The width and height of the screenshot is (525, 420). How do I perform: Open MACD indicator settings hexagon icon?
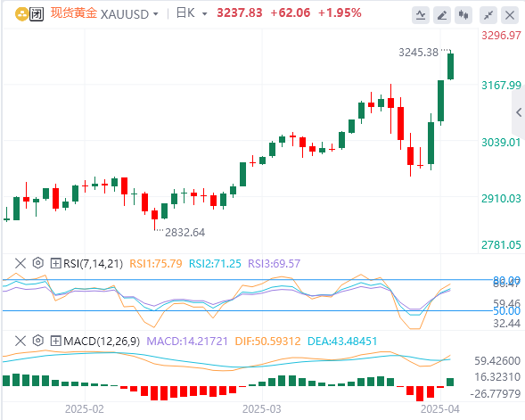(38, 341)
